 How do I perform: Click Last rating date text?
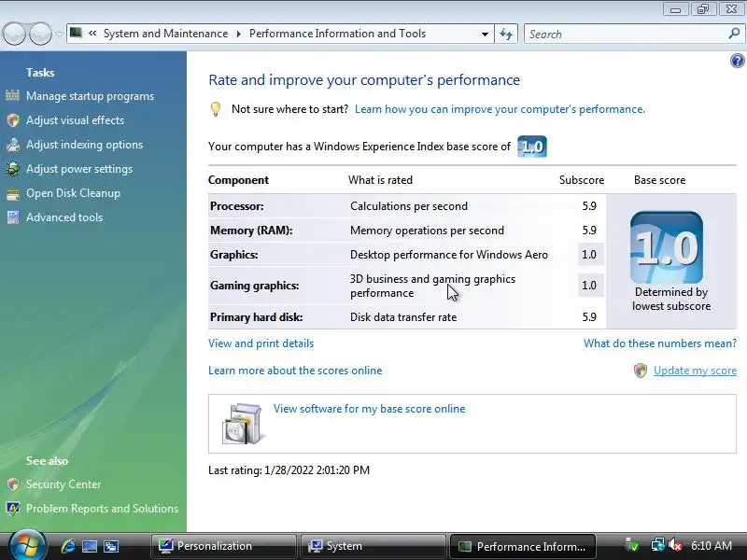pos(289,470)
